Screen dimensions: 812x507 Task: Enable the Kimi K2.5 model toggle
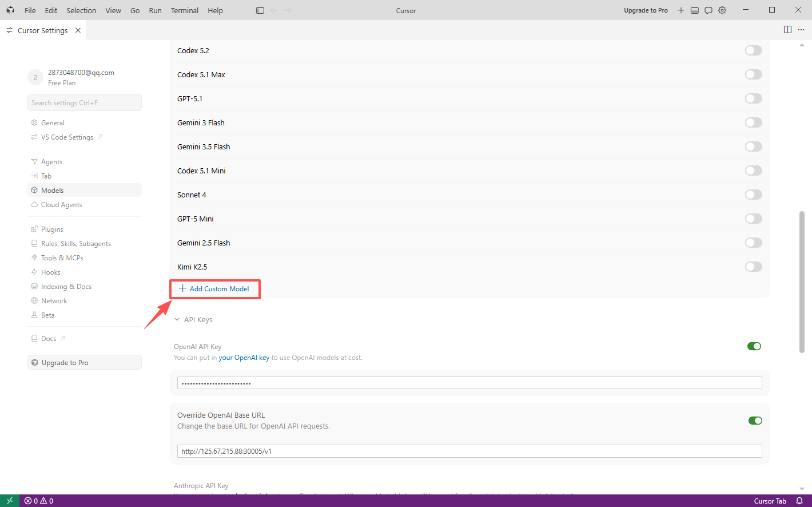(754, 267)
